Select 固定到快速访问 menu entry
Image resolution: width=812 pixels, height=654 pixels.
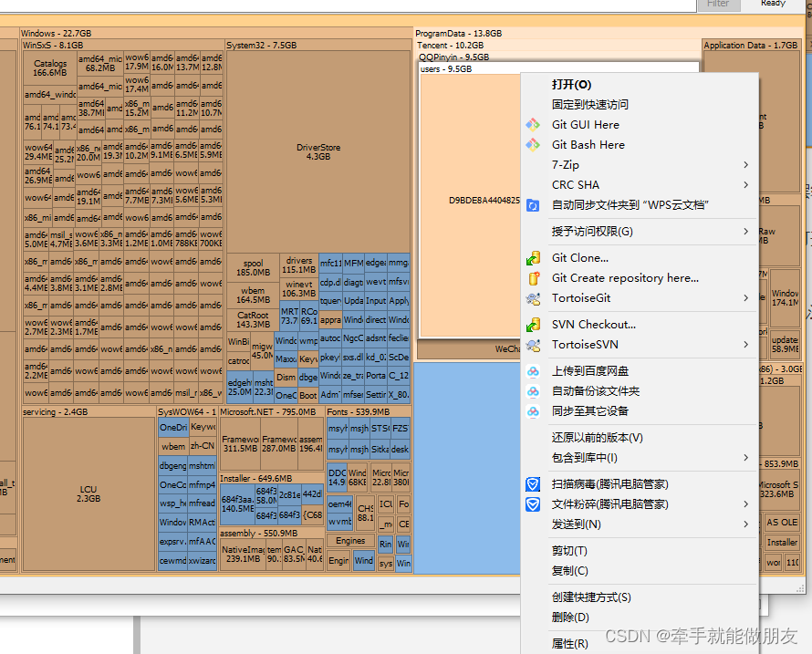(x=639, y=105)
